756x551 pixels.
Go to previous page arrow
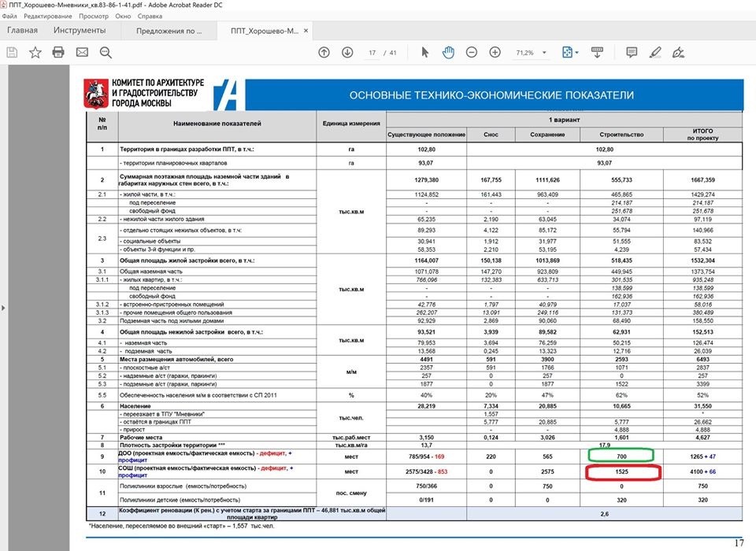tap(324, 52)
